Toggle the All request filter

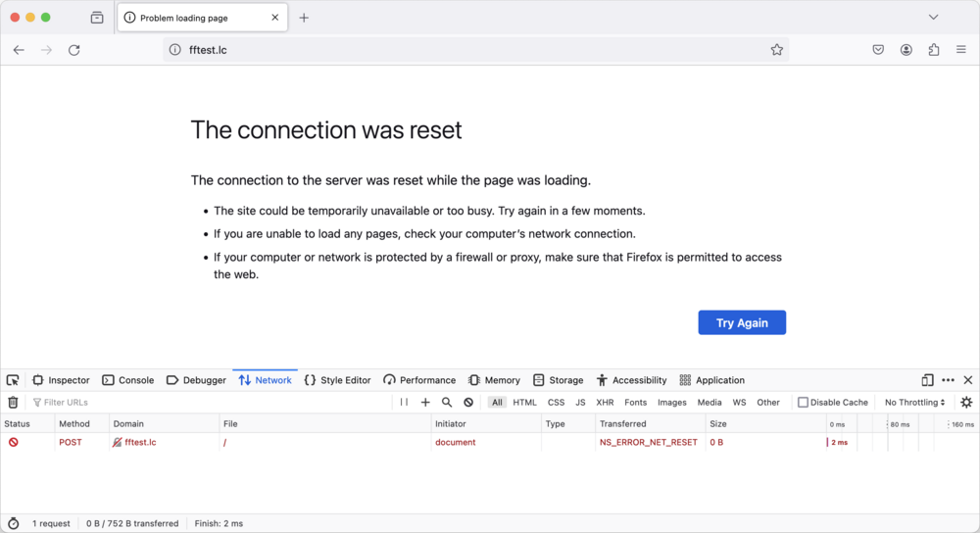point(498,403)
